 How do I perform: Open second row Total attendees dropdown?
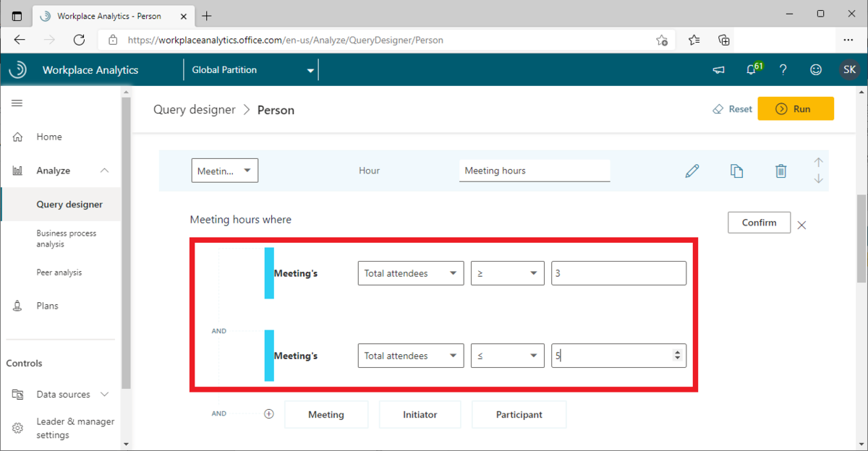point(411,356)
